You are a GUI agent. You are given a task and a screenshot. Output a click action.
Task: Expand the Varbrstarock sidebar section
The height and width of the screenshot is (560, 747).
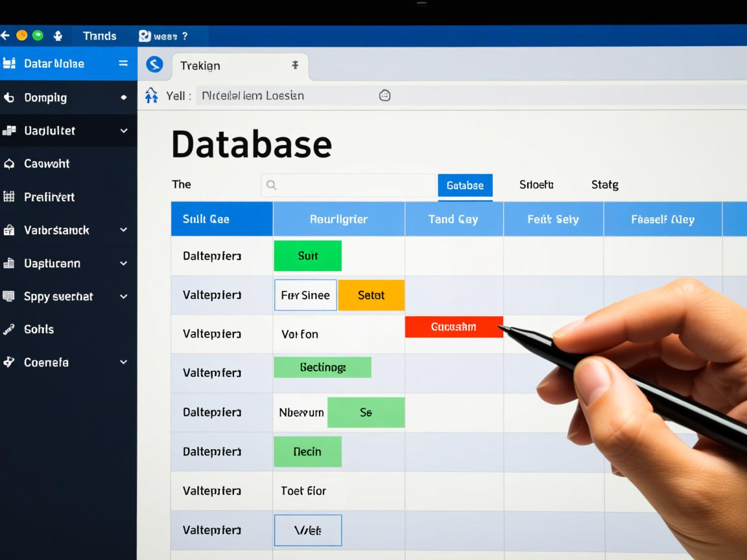coord(124,230)
